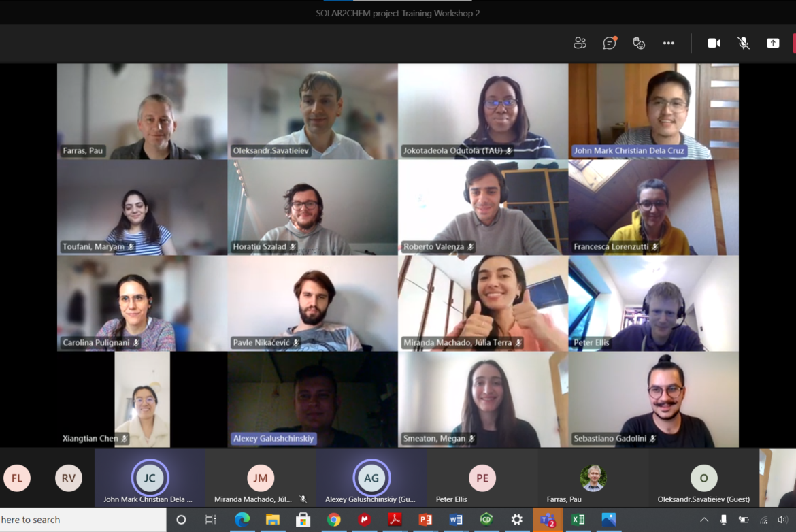Click the Share content icon
Screen dimensions: 796x532
pos(773,43)
